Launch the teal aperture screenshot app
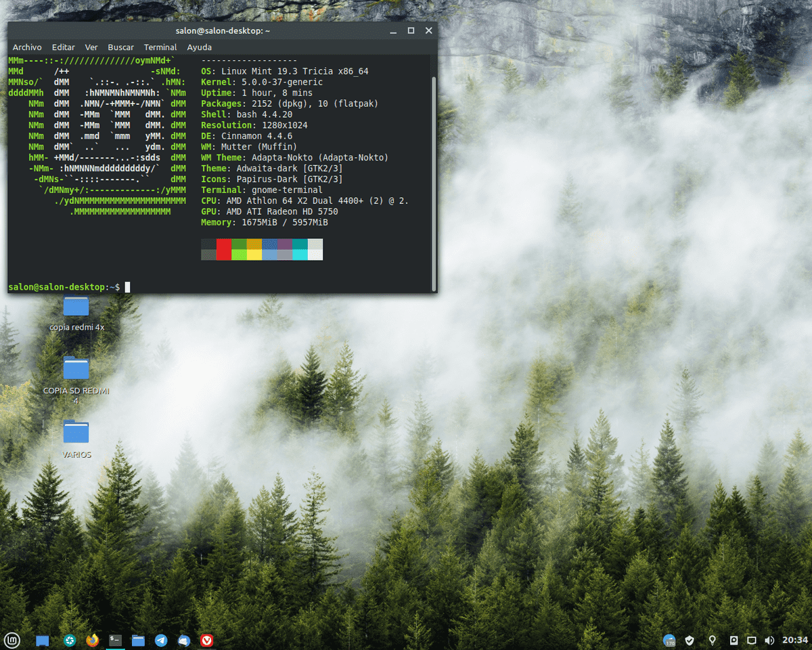Viewport: 812px width, 650px height. coord(69,640)
